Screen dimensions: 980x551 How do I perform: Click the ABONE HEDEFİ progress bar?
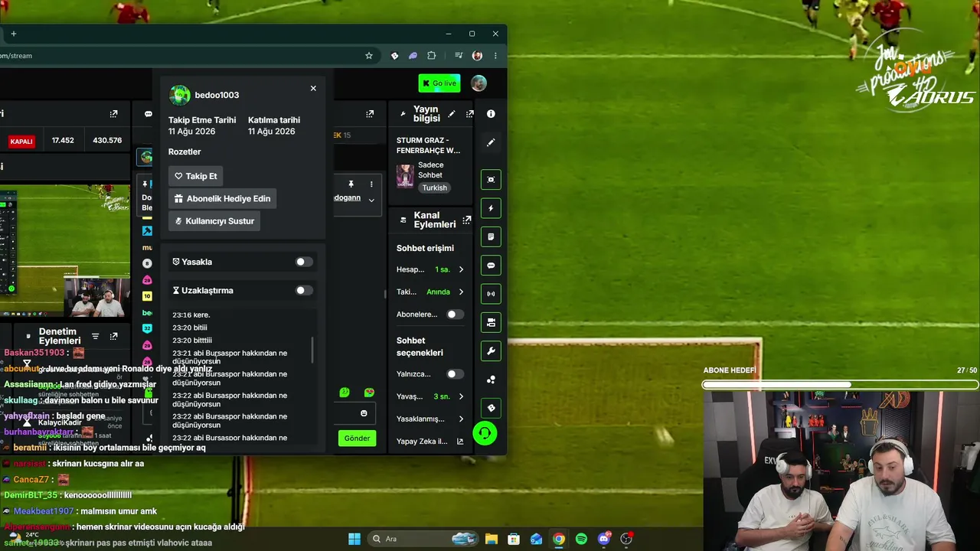pos(840,384)
